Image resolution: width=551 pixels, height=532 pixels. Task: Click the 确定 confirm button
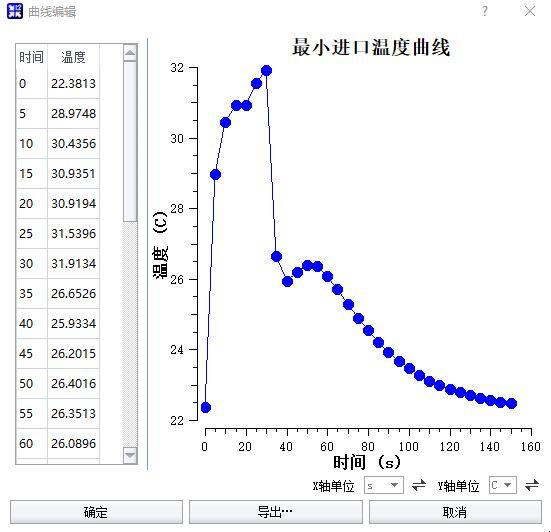[x=96, y=512]
